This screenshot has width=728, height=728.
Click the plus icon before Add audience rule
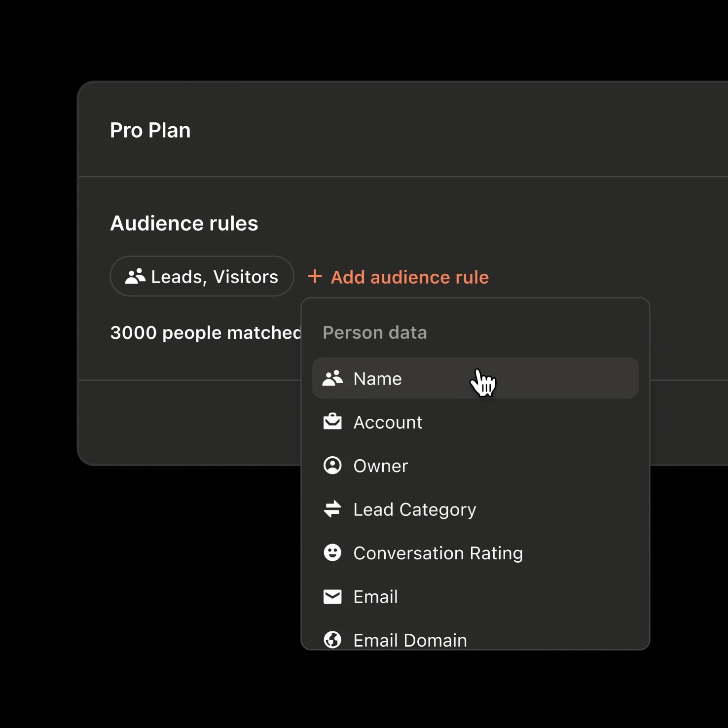tap(315, 276)
